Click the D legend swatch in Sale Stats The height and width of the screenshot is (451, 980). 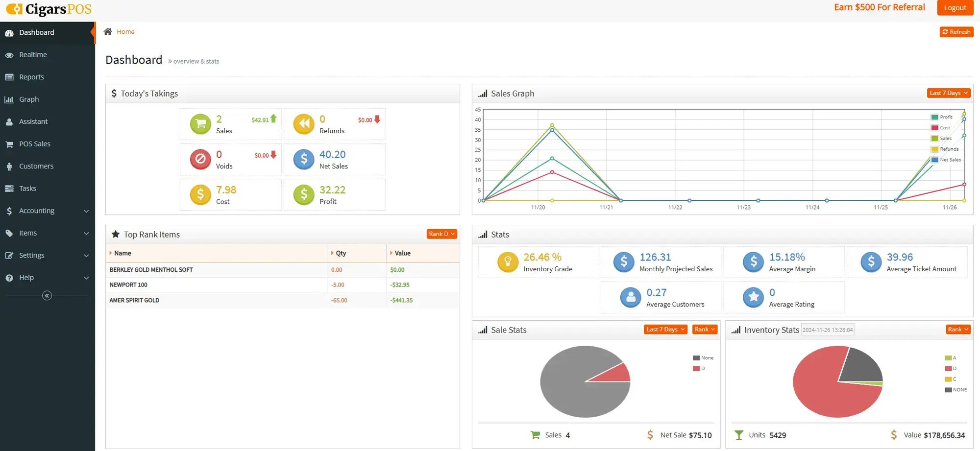(x=696, y=369)
